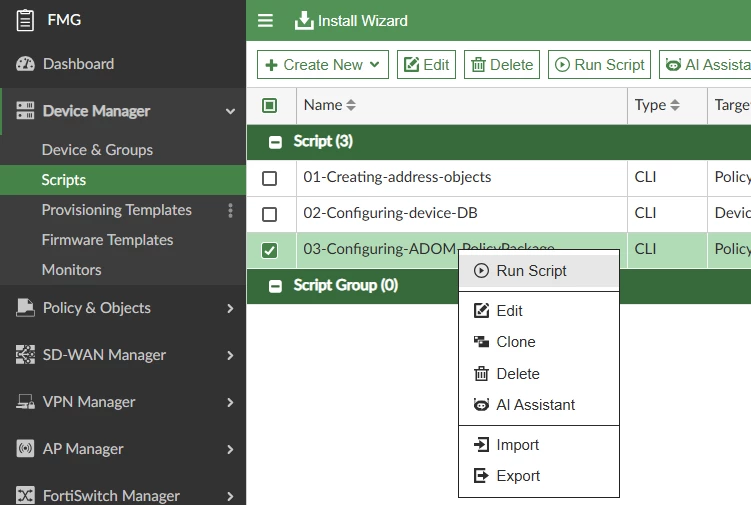Choose AI Assistant in the context menu
751x505 pixels.
click(539, 404)
